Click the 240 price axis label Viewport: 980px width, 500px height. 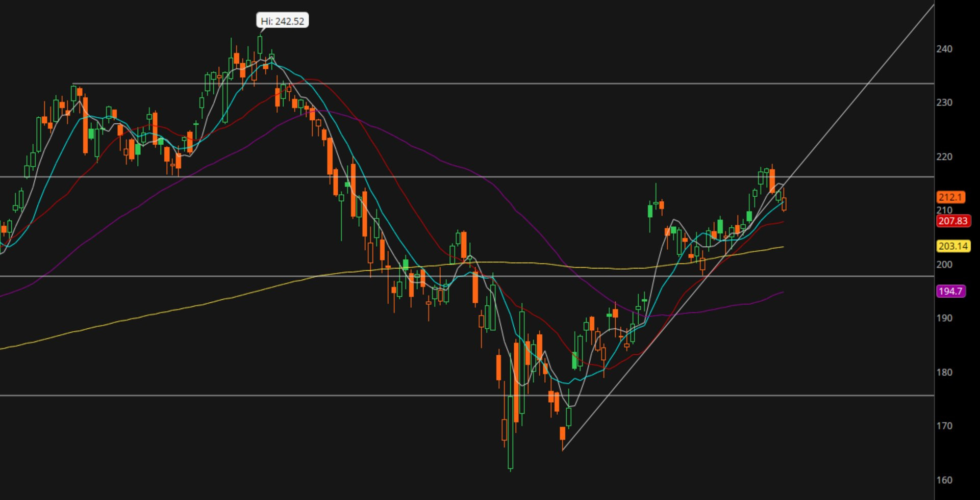[x=944, y=49]
